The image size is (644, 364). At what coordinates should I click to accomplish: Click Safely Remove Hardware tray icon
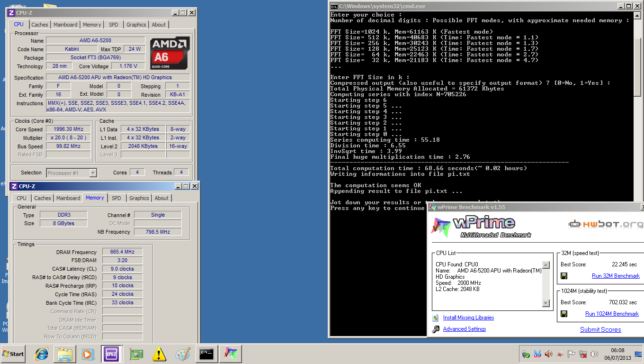pyautogui.click(x=526, y=354)
